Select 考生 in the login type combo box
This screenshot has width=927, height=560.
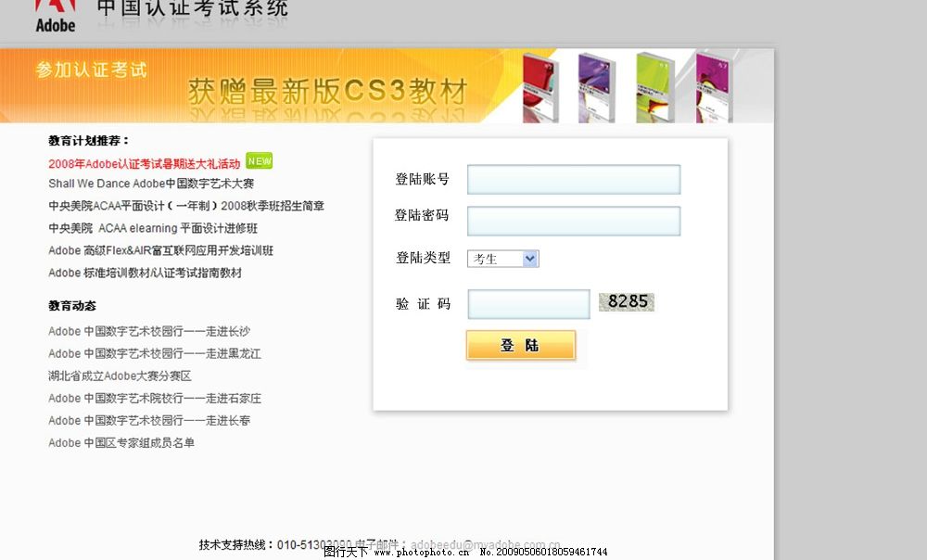(491, 259)
